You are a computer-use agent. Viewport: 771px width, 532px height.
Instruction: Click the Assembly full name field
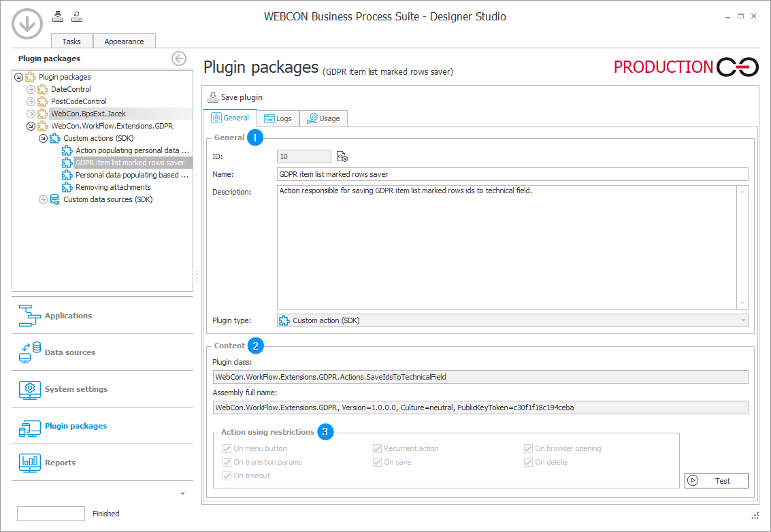click(480, 408)
